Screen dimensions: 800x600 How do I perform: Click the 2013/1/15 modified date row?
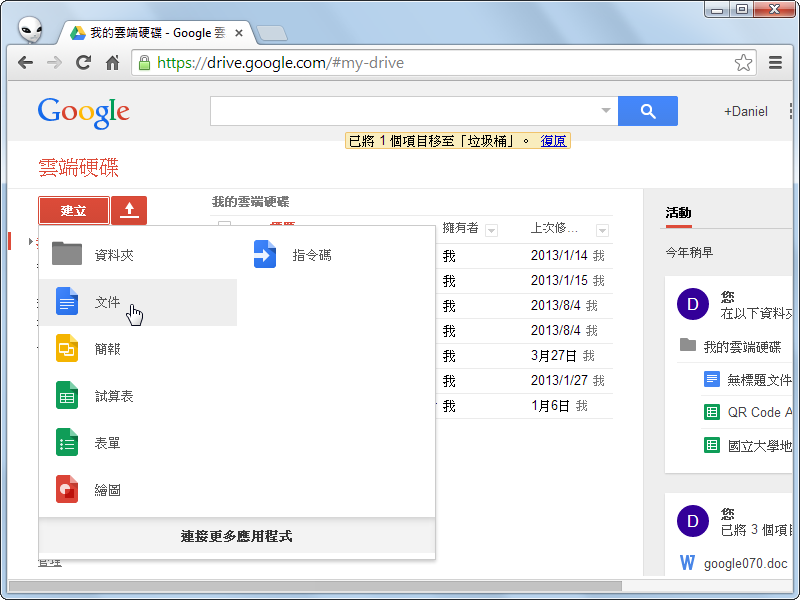(x=559, y=280)
